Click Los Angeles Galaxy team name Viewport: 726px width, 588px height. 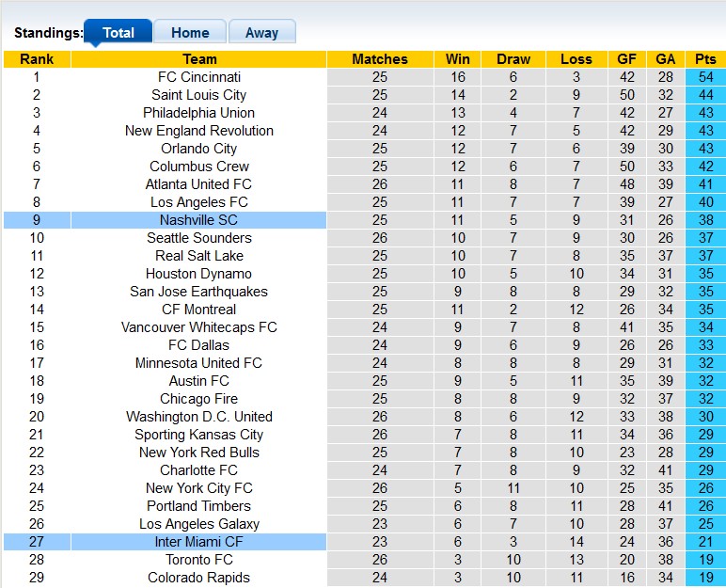(x=199, y=524)
